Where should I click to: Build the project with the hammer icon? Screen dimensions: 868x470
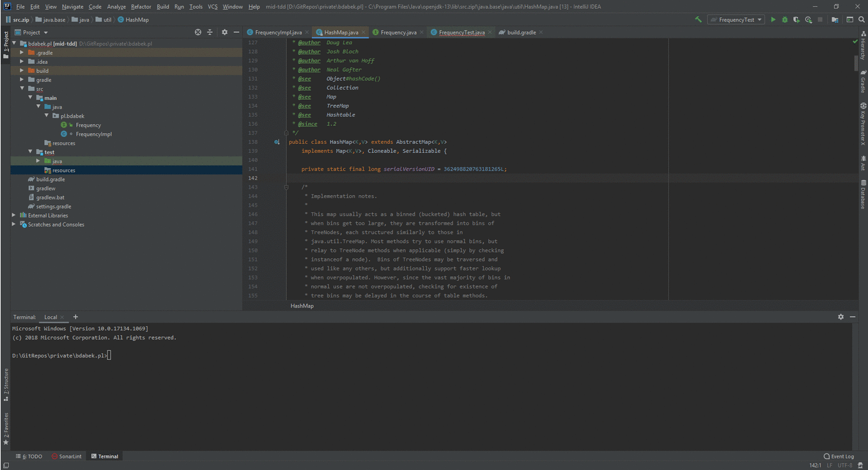point(698,20)
